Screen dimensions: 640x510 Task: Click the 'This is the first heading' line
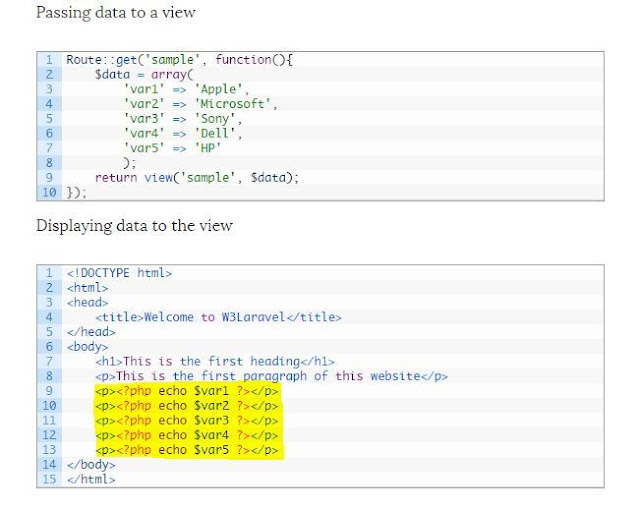click(215, 361)
